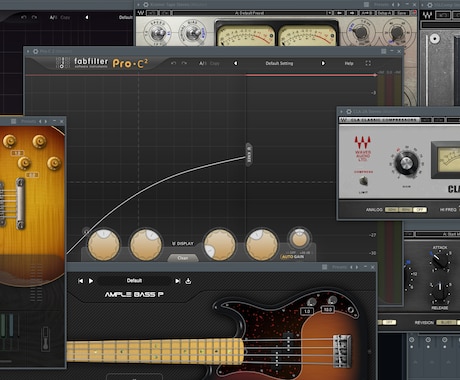The width and height of the screenshot is (460, 380).
Task: Click the Knee handle on the compression curve
Action: coord(249,154)
